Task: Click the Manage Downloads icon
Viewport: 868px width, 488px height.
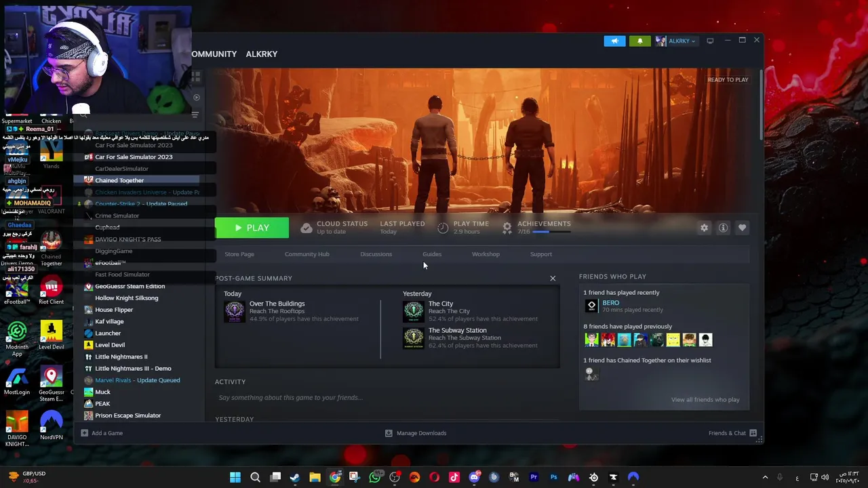Action: [x=389, y=433]
